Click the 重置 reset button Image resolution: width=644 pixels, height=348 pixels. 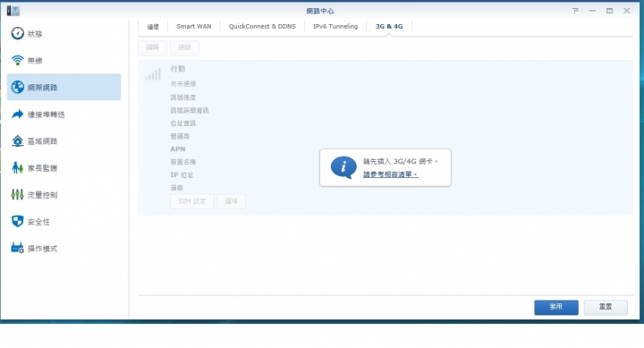point(606,307)
